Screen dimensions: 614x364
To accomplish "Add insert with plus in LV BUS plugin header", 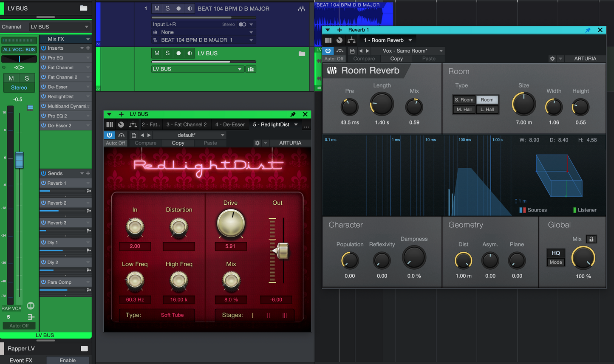I will 121,114.
